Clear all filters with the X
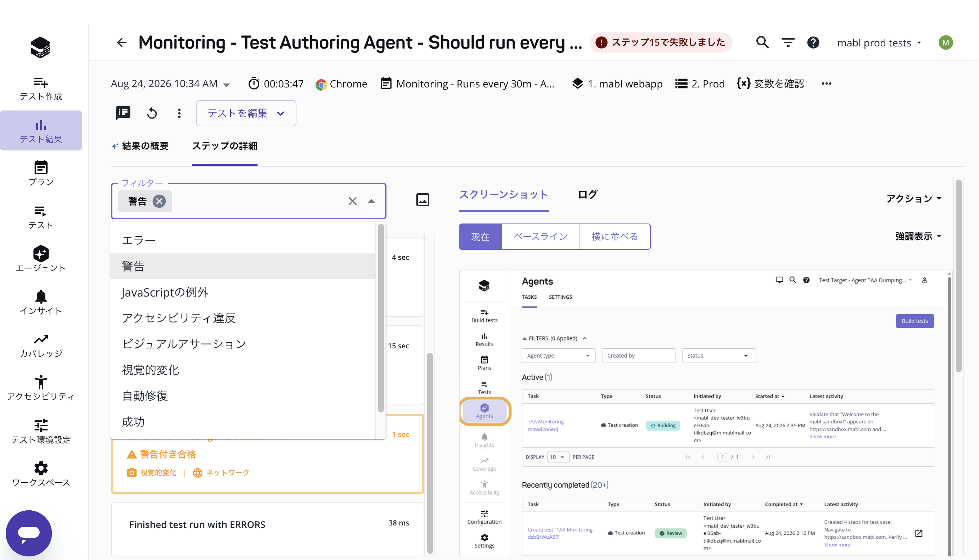Screen dimensions: 979x560 353,201
